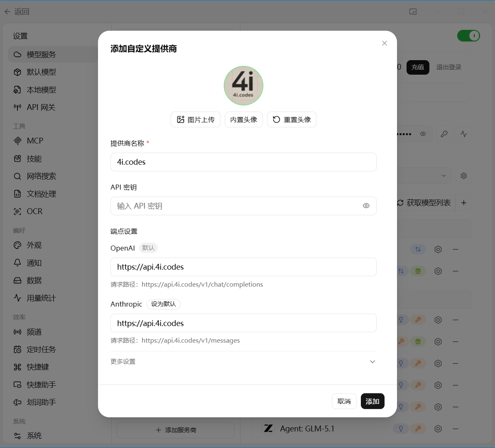Click the wrench tag on the GLM-5.1 row
The height and width of the screenshot is (448, 495).
(x=418, y=429)
